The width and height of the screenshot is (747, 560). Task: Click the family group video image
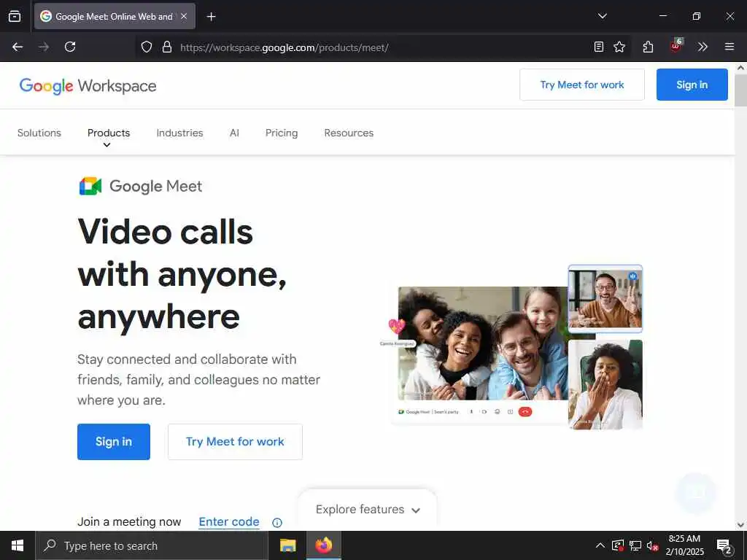click(483, 343)
